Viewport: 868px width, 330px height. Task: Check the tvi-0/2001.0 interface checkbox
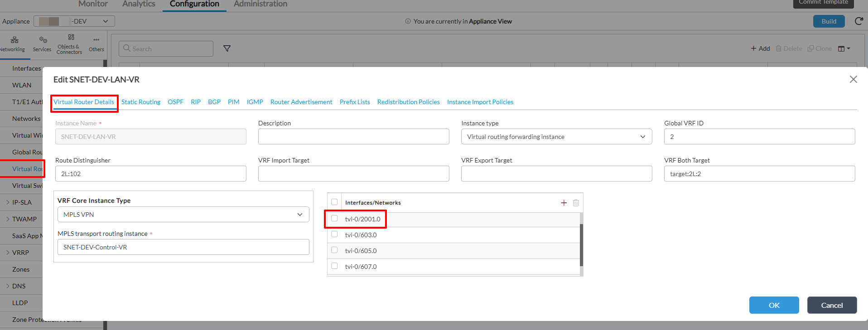(334, 218)
